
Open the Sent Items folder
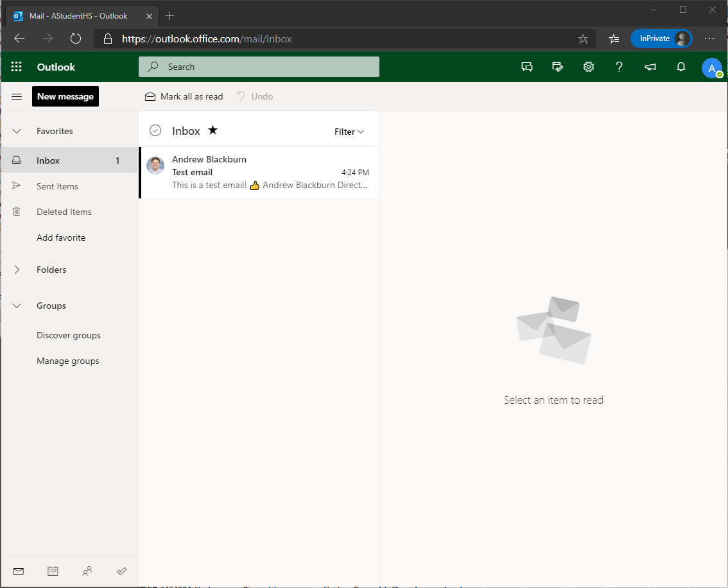57,186
